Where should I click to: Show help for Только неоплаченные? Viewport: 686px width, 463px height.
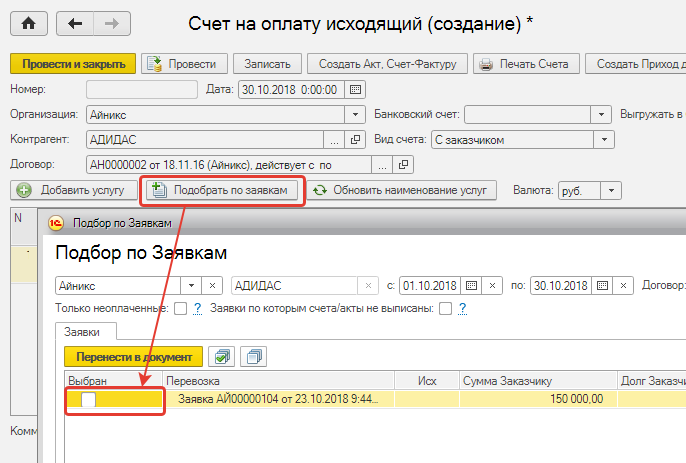[x=197, y=309]
